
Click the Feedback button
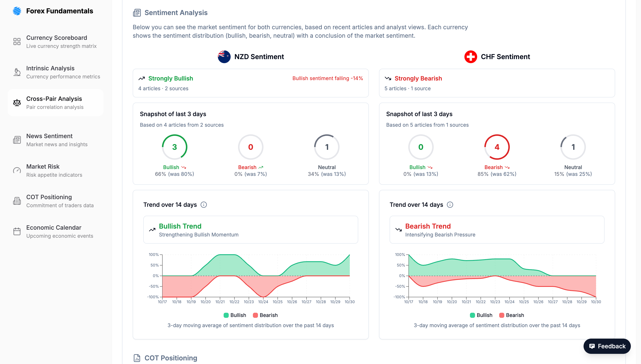coord(607,346)
